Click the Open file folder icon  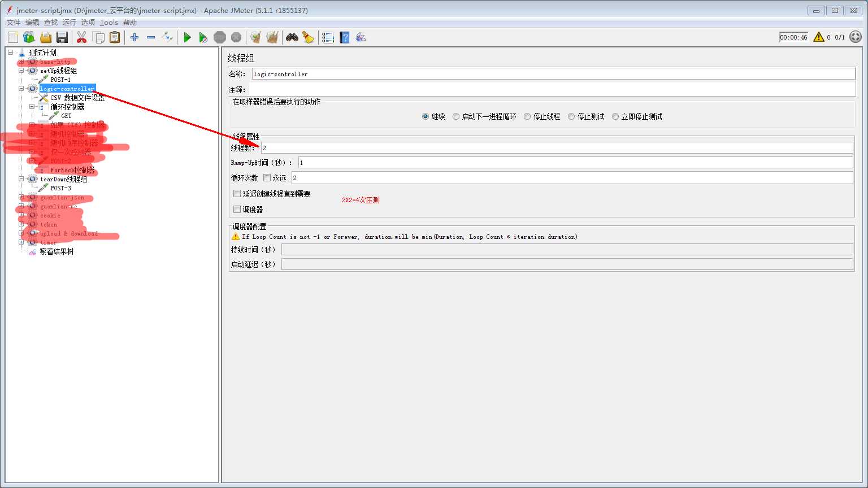point(46,37)
